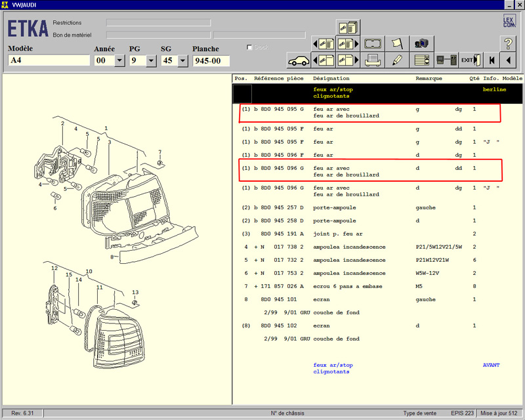
Task: Click the EXIT door button
Action: coord(470,60)
